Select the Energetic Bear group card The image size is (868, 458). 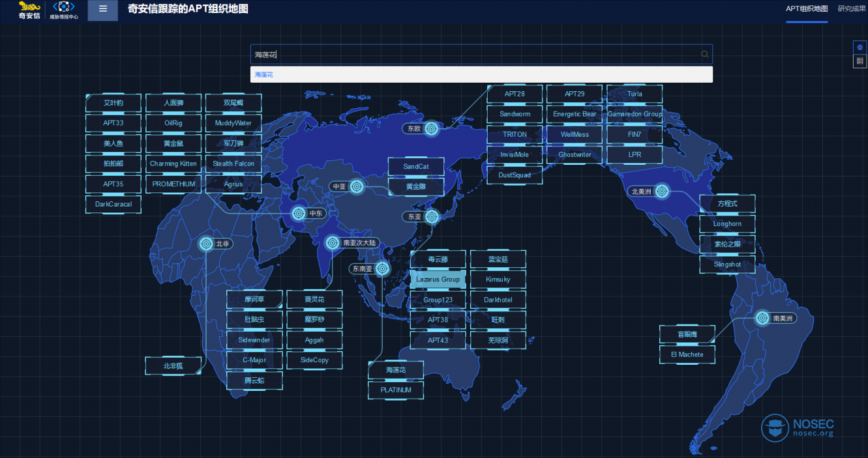[575, 114]
